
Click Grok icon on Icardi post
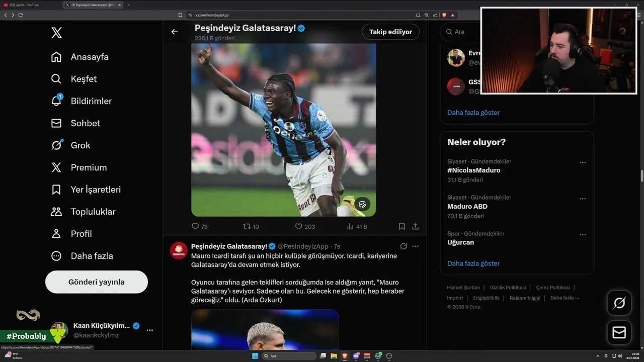(404, 246)
